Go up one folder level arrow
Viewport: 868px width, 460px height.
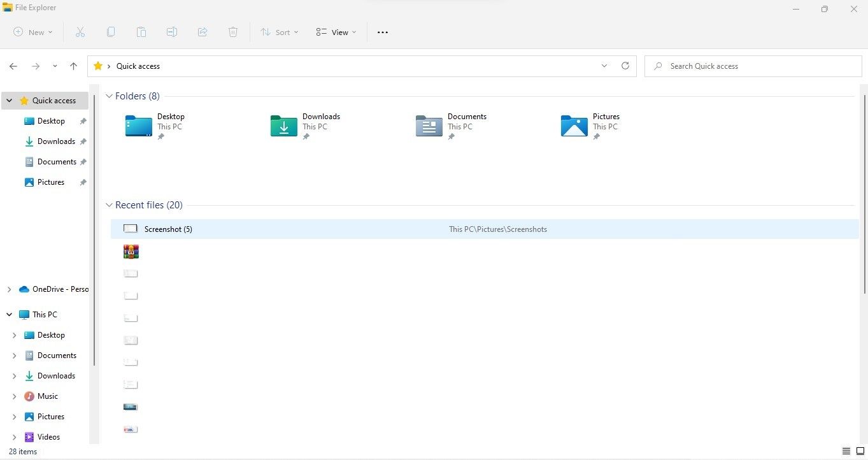pyautogui.click(x=74, y=66)
